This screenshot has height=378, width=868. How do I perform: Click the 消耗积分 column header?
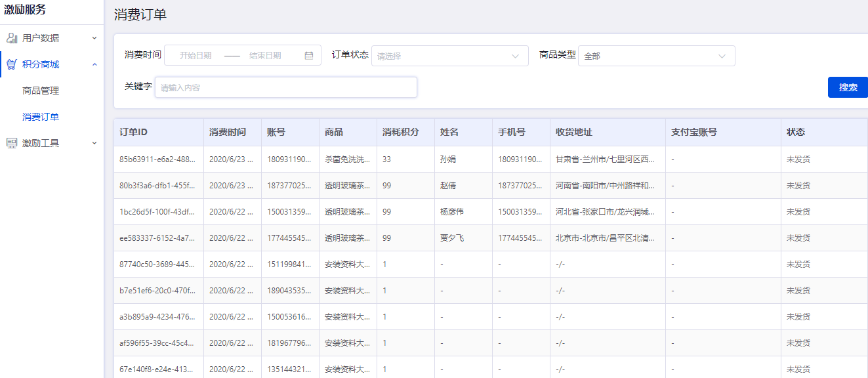[x=400, y=132]
